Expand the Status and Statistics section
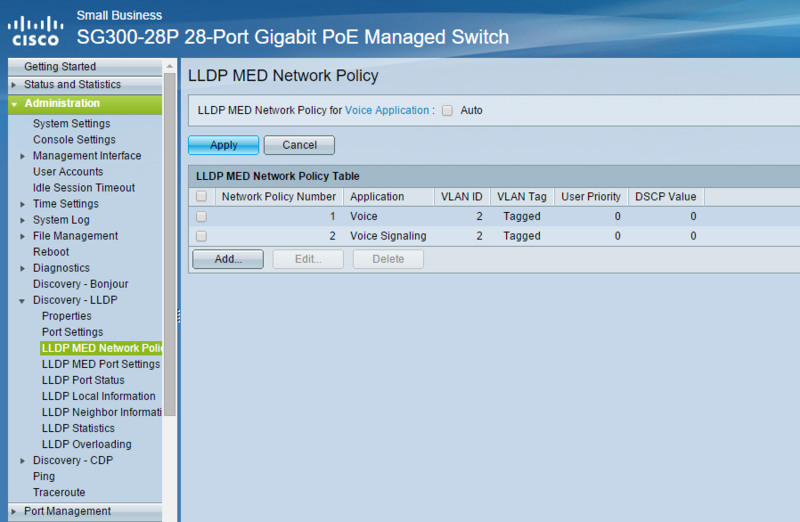The image size is (800, 522). tap(14, 85)
